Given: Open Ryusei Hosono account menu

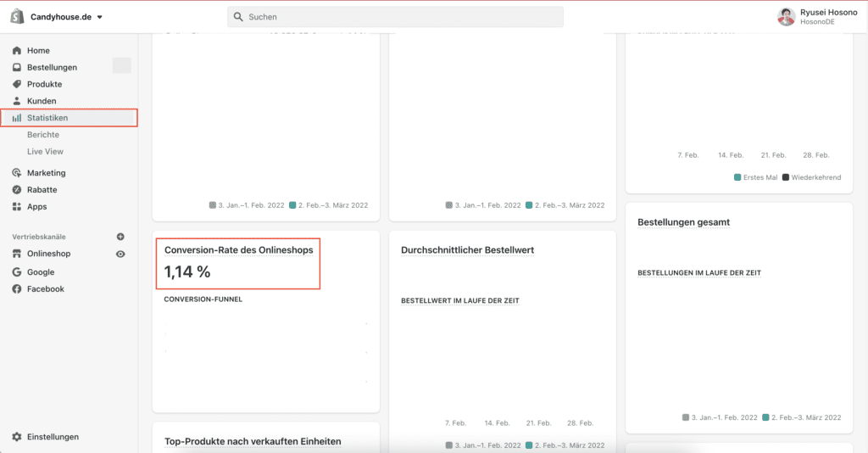Looking at the screenshot, I should [817, 17].
